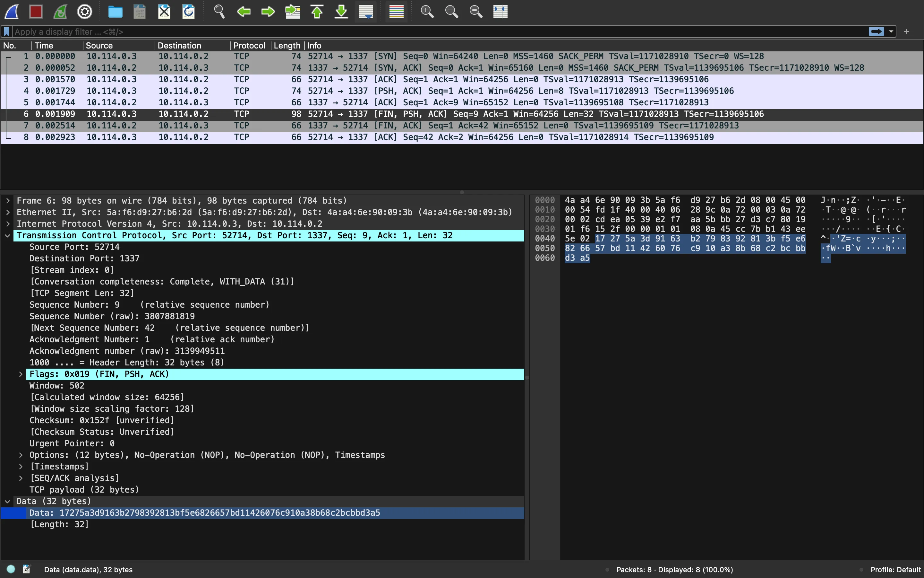The width and height of the screenshot is (924, 578).
Task: Sort by the Info column header
Action: tap(613, 46)
